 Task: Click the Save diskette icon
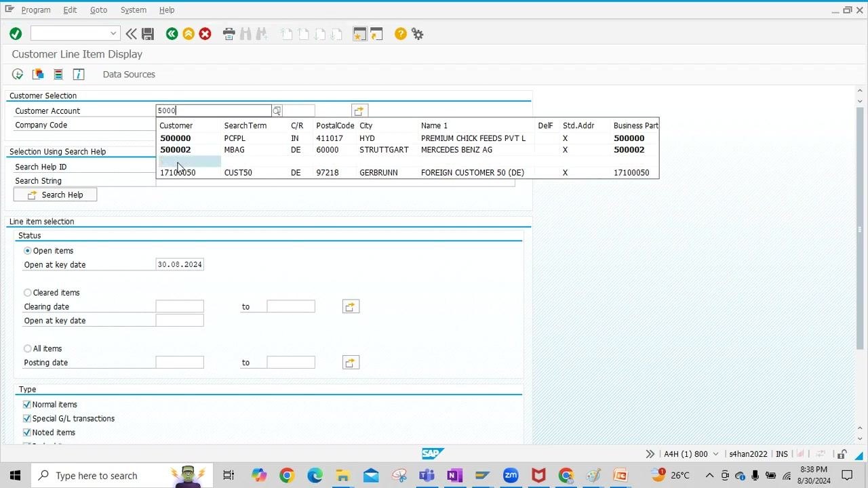pos(148,34)
